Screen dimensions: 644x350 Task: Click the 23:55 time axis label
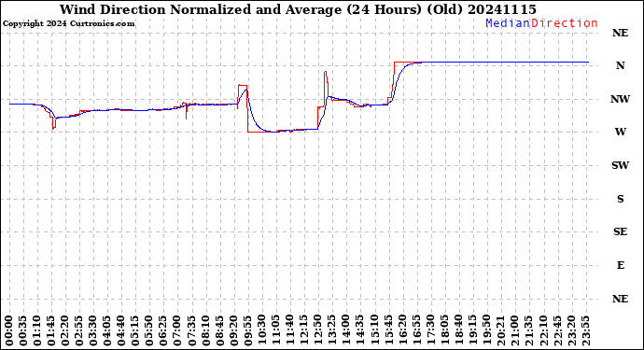pos(585,331)
